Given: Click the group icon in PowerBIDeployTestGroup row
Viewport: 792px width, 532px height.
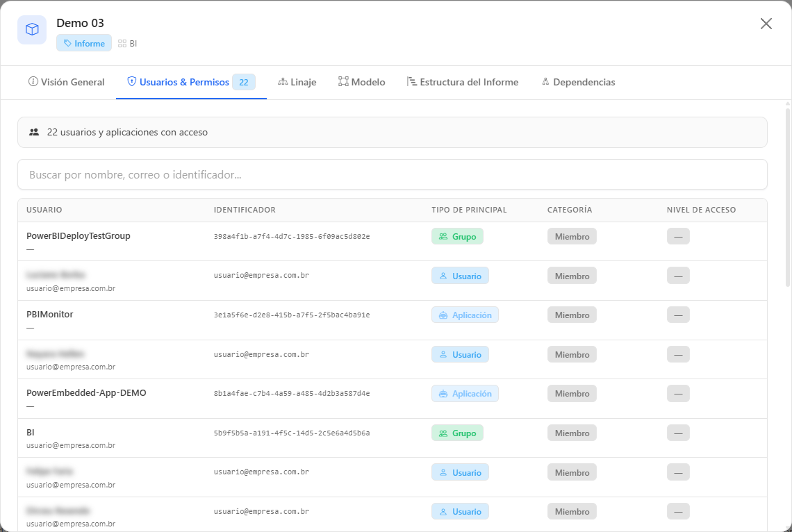Looking at the screenshot, I should [443, 237].
